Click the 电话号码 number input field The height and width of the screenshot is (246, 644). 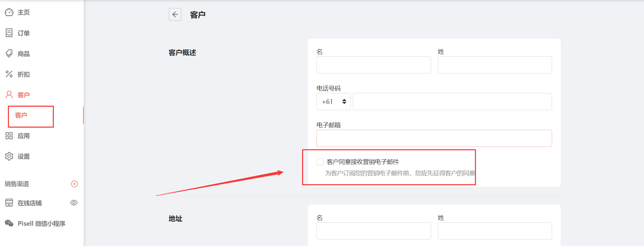tap(452, 102)
